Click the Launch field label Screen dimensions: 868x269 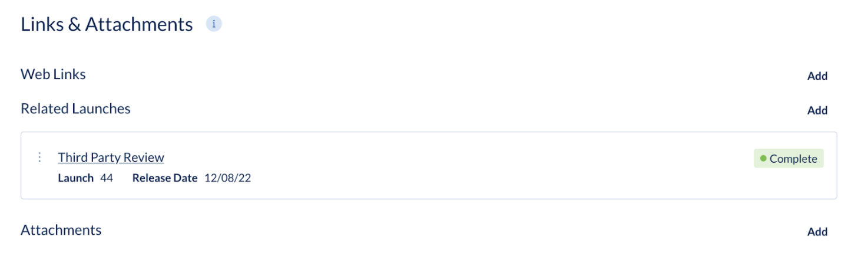pyautogui.click(x=75, y=178)
